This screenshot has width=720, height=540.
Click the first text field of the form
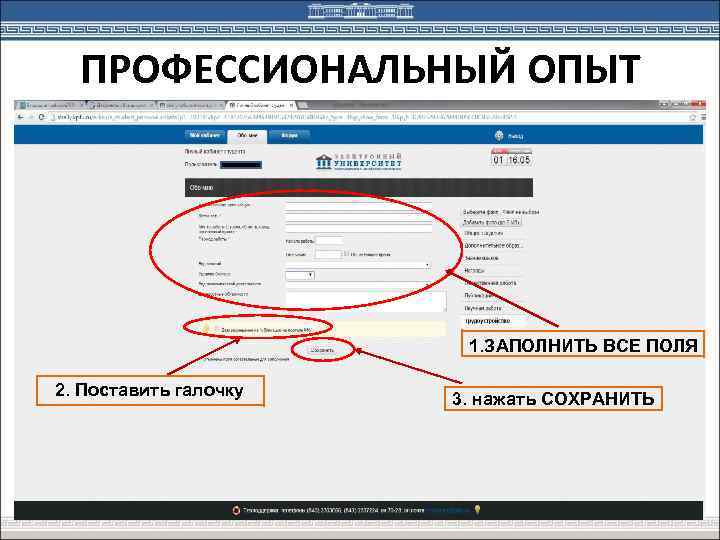359,205
